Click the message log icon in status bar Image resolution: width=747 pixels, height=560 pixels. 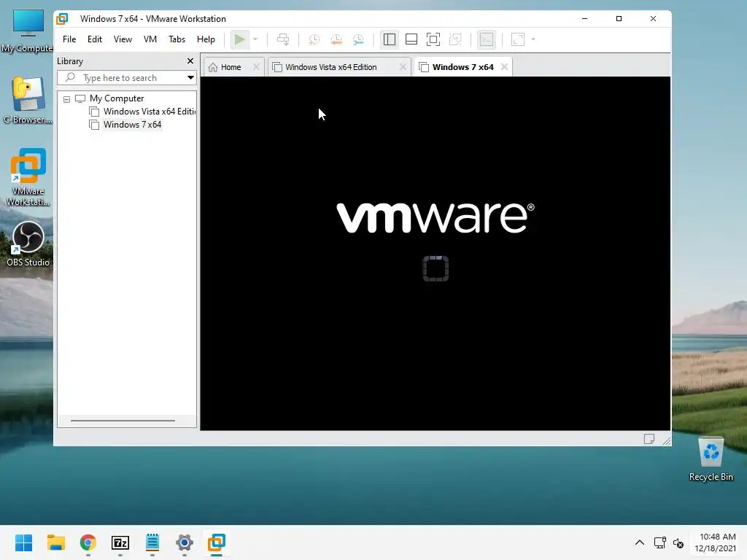(x=649, y=438)
